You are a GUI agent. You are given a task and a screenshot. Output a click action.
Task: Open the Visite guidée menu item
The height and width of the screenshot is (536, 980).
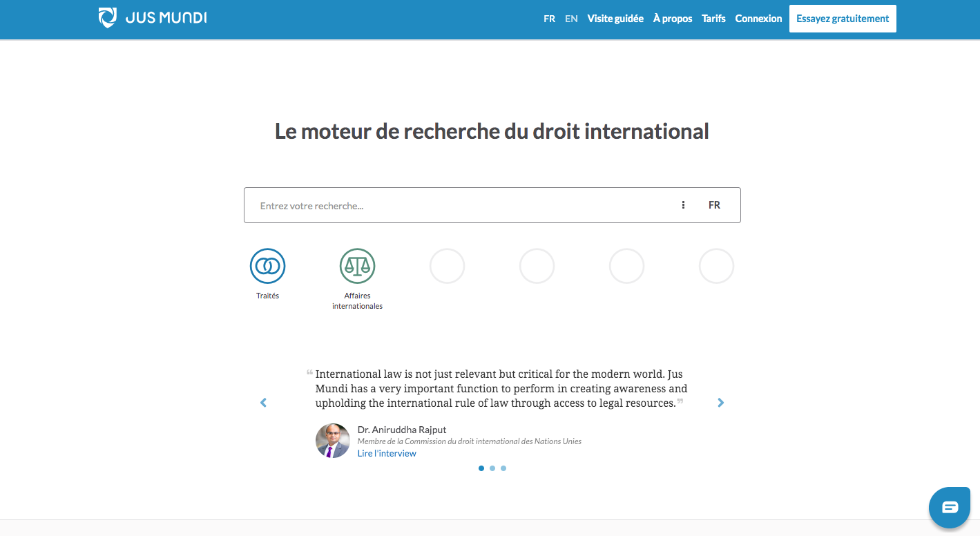615,19
